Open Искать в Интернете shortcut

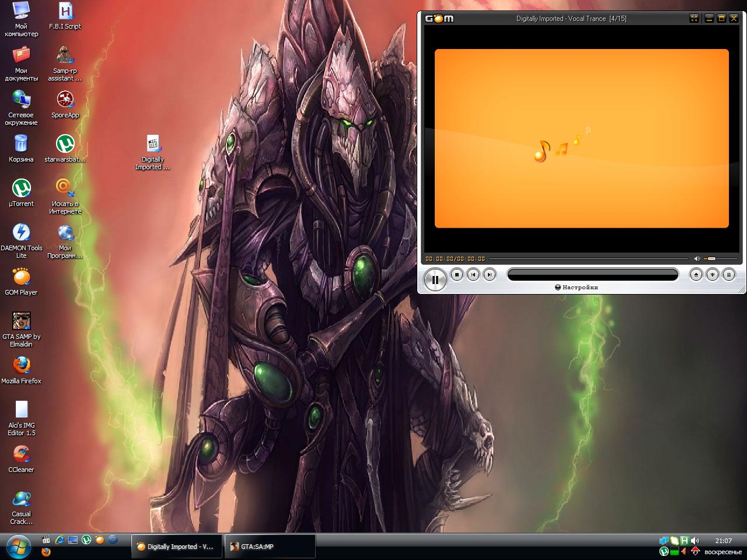click(65, 196)
